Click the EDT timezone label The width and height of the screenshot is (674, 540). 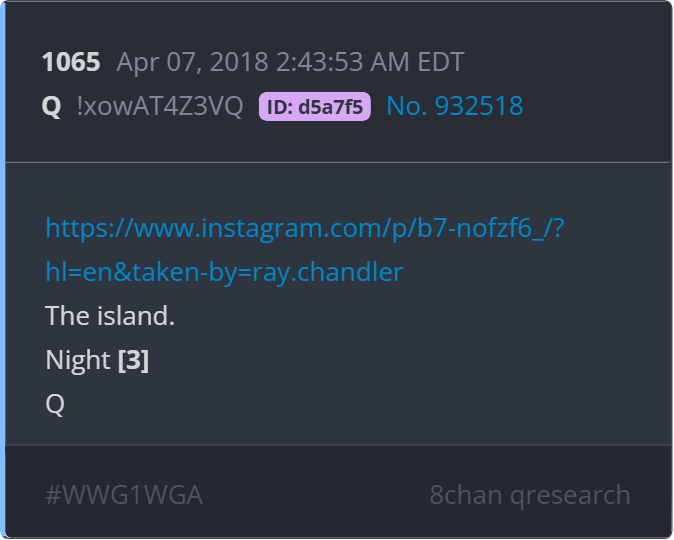[441, 62]
